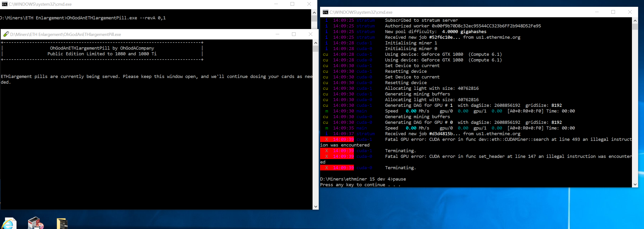Click cmd icon of the ethminer cmd.exe window
This screenshot has width=644, height=229.
click(325, 12)
